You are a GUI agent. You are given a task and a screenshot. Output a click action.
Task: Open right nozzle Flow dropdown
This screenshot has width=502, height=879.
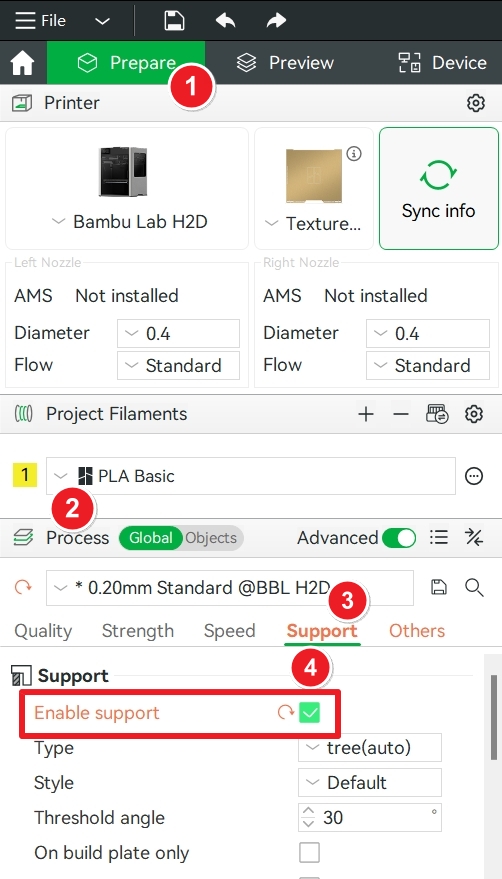(428, 366)
